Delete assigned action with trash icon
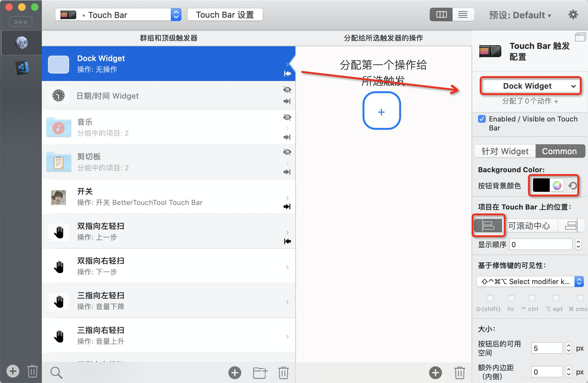Image resolution: width=588 pixels, height=383 pixels. click(x=460, y=373)
